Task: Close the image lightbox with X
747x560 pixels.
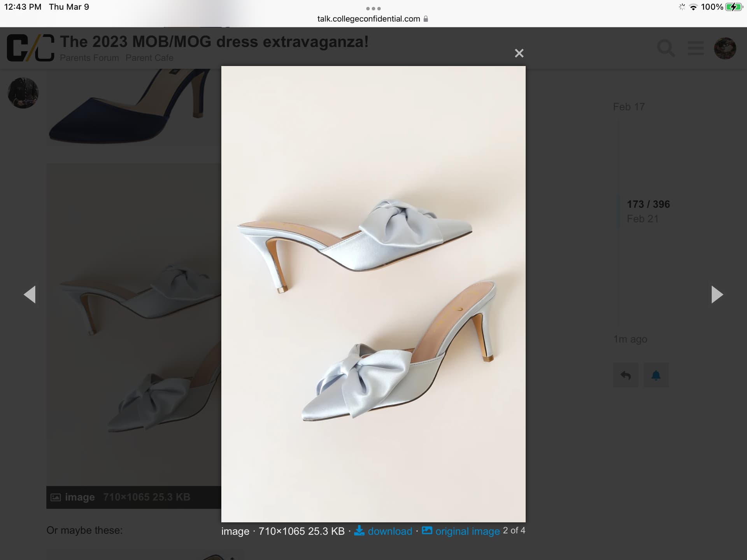Action: point(519,53)
